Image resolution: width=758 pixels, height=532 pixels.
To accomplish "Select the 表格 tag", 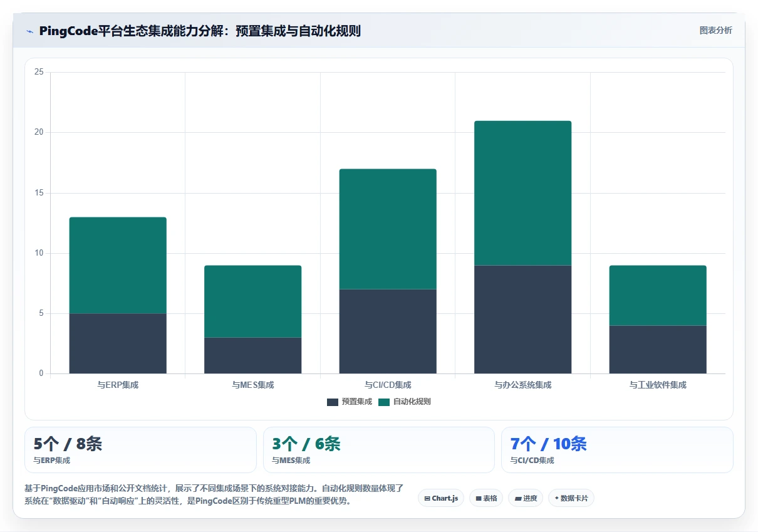I will (x=486, y=498).
